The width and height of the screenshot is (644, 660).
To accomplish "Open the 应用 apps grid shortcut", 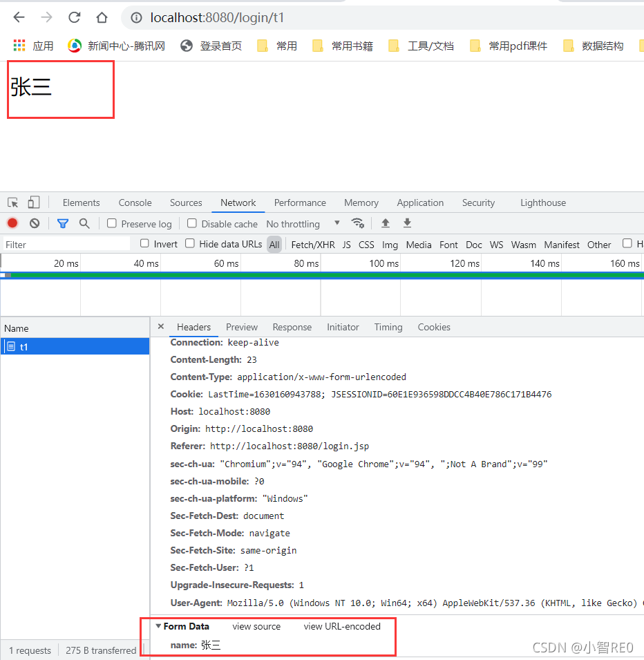I will 33,46.
